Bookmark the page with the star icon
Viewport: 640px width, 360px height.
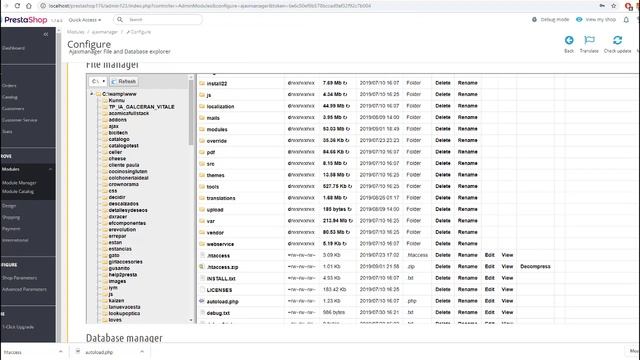[x=613, y=6]
